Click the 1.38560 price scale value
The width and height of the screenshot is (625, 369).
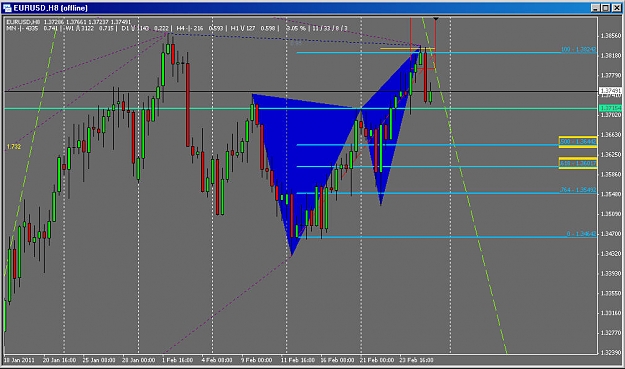point(611,35)
